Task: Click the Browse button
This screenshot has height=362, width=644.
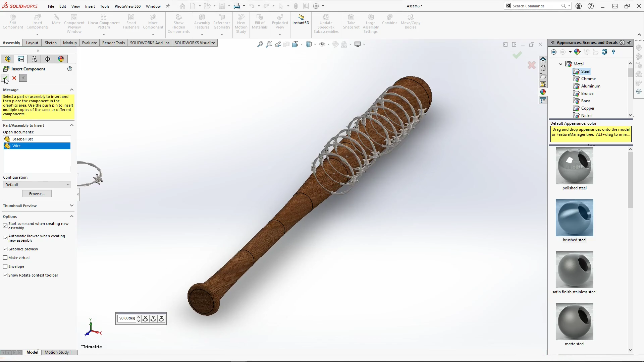Action: point(37,193)
